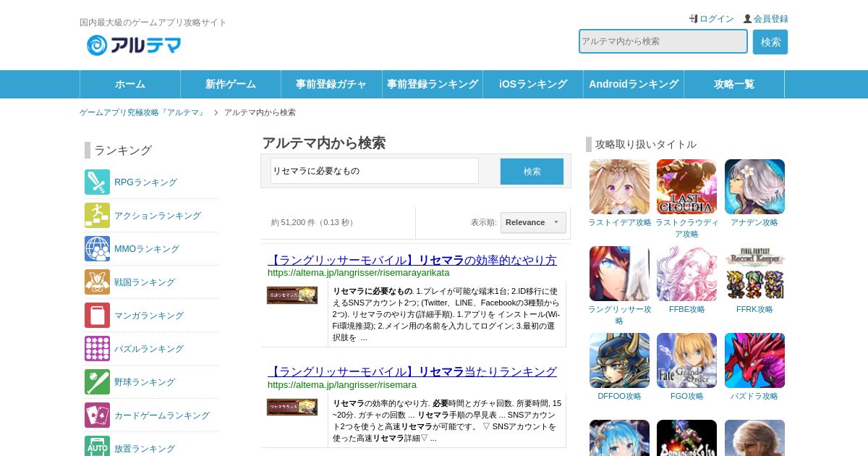868x456 pixels.
Task: Click thumbnail of リセマラ当たりランキング result
Action: [x=292, y=407]
